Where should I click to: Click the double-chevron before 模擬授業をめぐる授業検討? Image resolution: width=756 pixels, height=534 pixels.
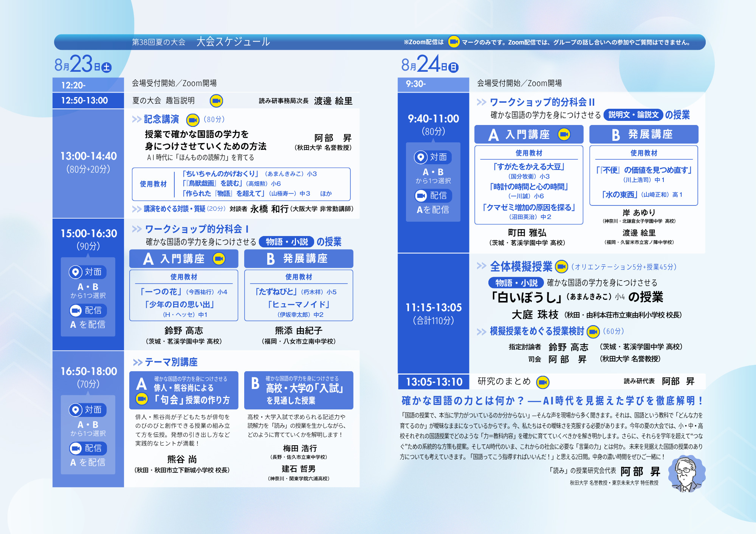tap(481, 332)
